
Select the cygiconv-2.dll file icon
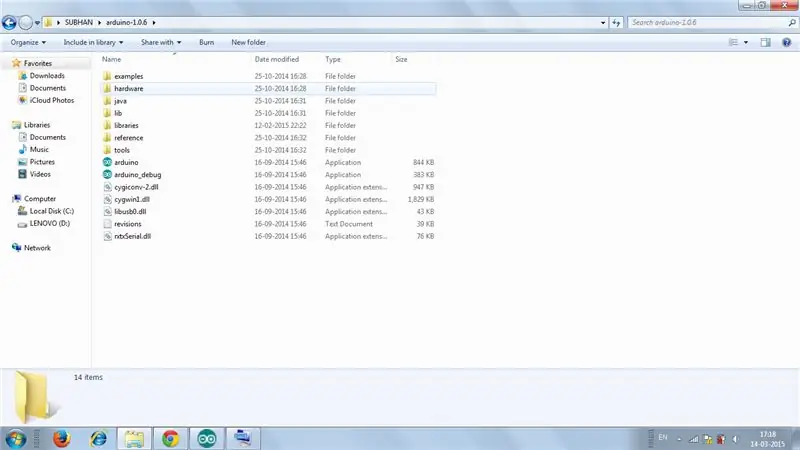click(x=107, y=187)
